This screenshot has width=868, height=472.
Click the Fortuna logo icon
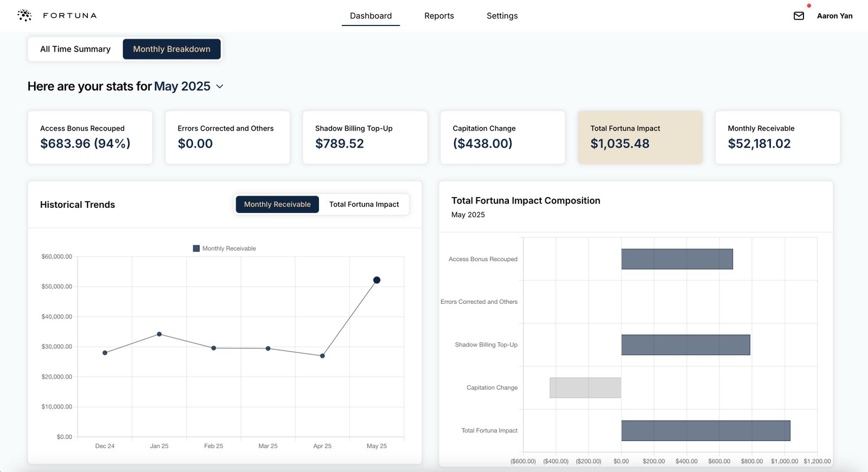click(24, 15)
